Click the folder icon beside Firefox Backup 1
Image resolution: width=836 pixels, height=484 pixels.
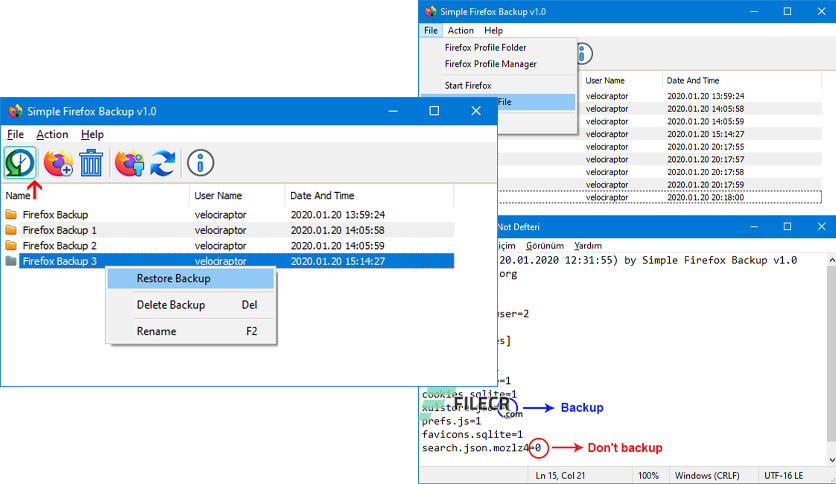pos(11,230)
